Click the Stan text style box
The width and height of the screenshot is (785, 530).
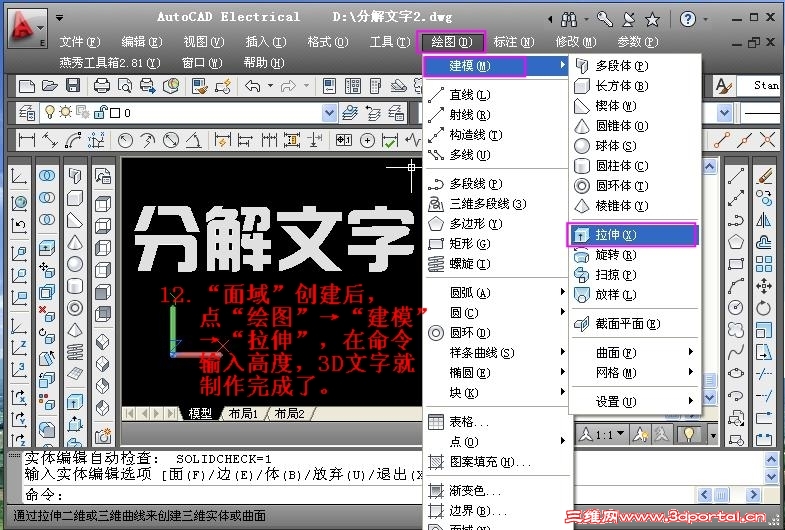(x=760, y=86)
